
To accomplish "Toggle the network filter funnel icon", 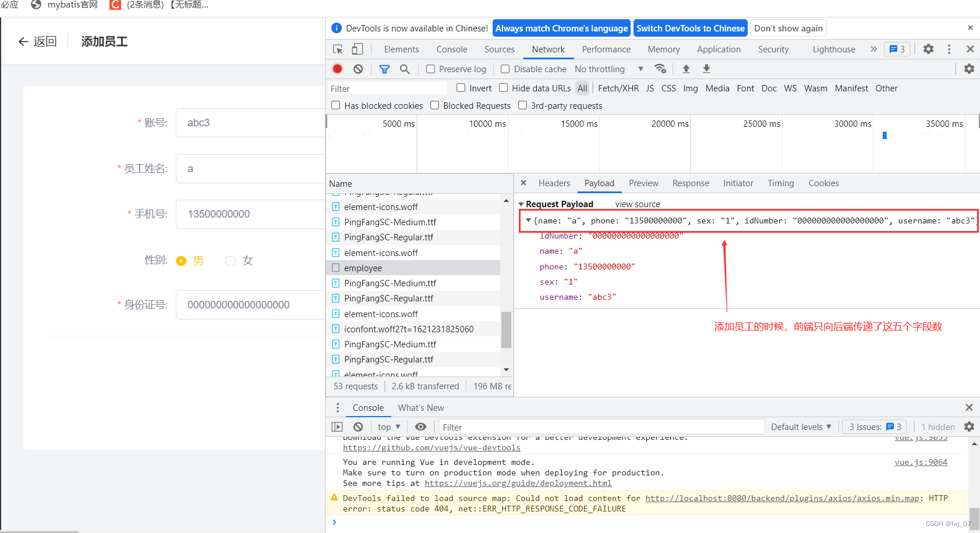I will coord(384,69).
